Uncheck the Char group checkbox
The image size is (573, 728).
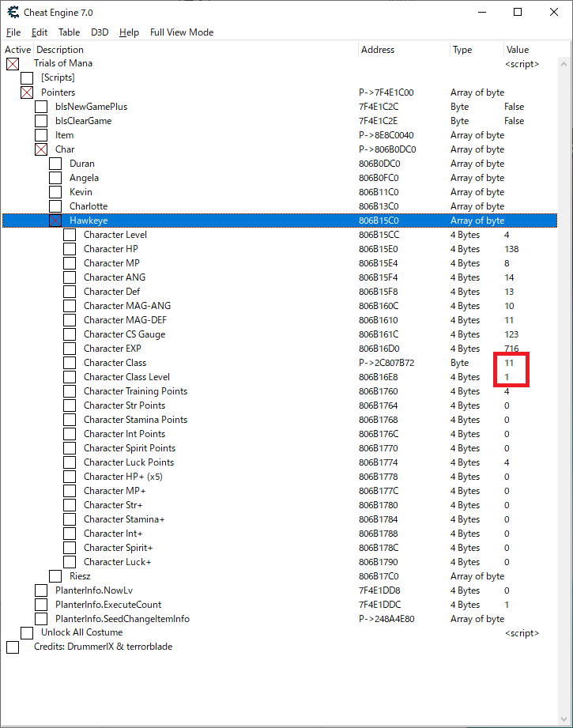(x=41, y=149)
